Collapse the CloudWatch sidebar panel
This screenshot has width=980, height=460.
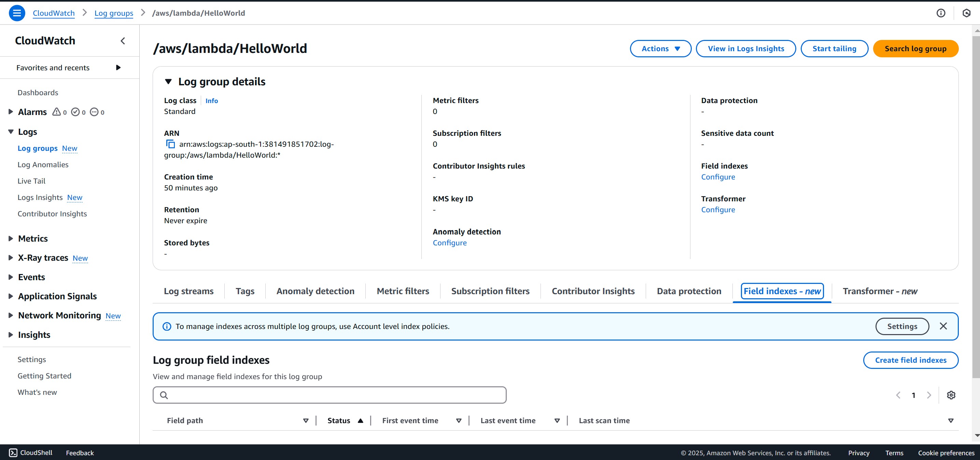click(x=123, y=41)
